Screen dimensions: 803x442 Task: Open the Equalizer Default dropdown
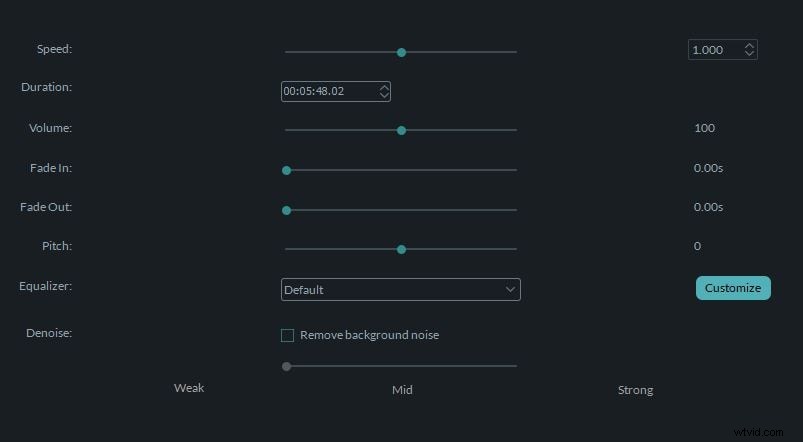tap(400, 289)
